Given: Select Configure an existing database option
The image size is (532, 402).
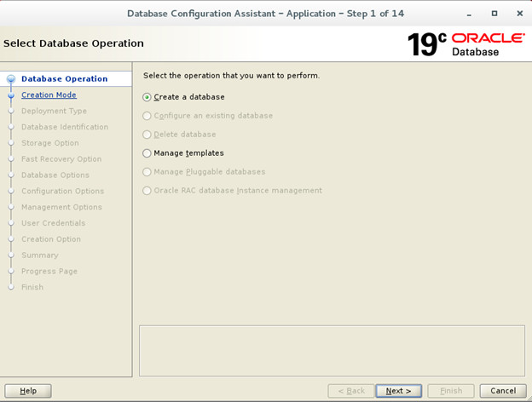Looking at the screenshot, I should coord(208,116).
